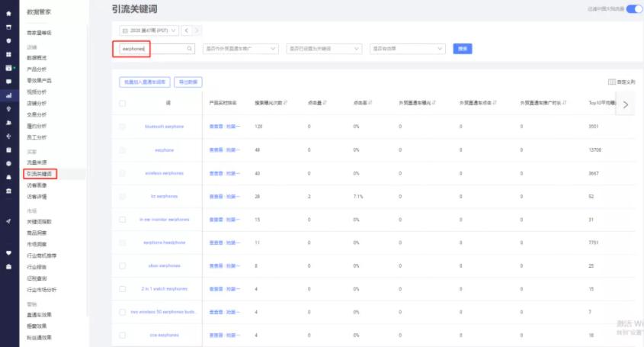Open the bar chart analytics sidebar icon

[x=9, y=95]
